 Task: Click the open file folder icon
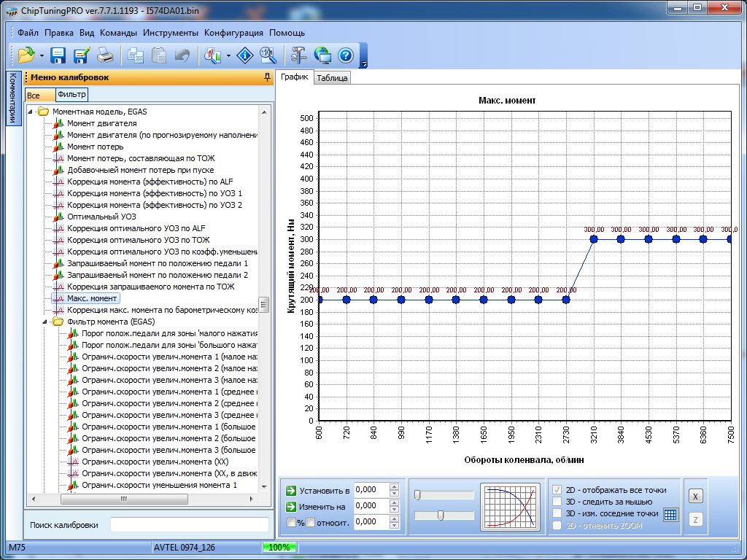tap(26, 55)
